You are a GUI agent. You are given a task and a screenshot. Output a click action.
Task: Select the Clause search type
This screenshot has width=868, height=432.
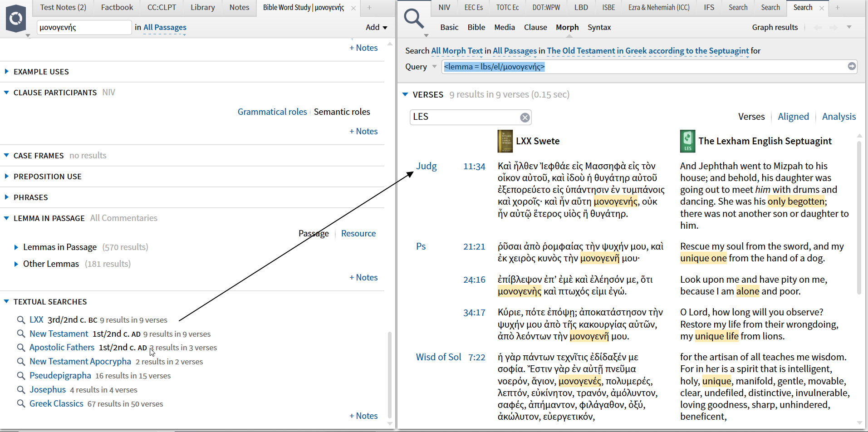[535, 27]
